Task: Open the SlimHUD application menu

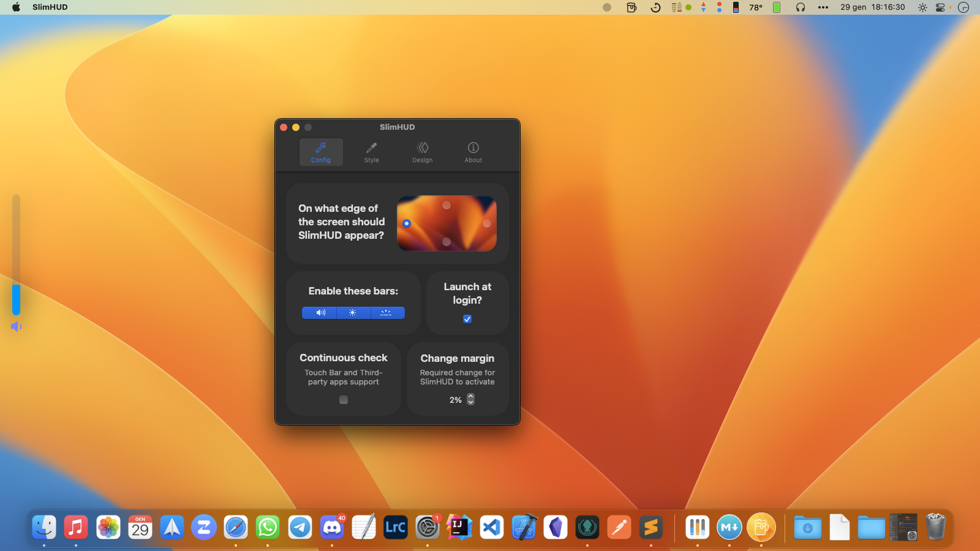Action: tap(50, 7)
